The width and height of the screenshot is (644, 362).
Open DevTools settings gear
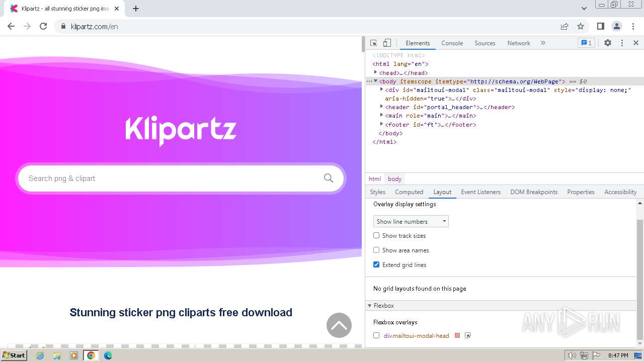coord(608,43)
